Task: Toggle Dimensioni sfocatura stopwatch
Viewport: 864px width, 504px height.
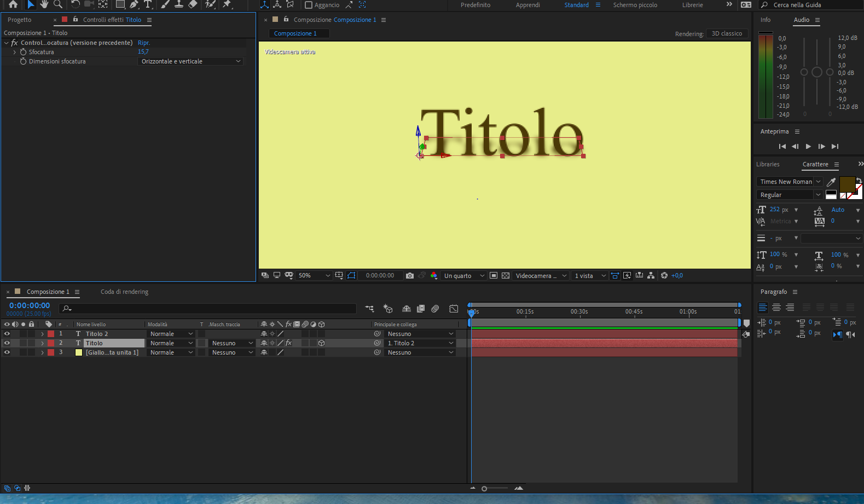Action: [x=23, y=61]
